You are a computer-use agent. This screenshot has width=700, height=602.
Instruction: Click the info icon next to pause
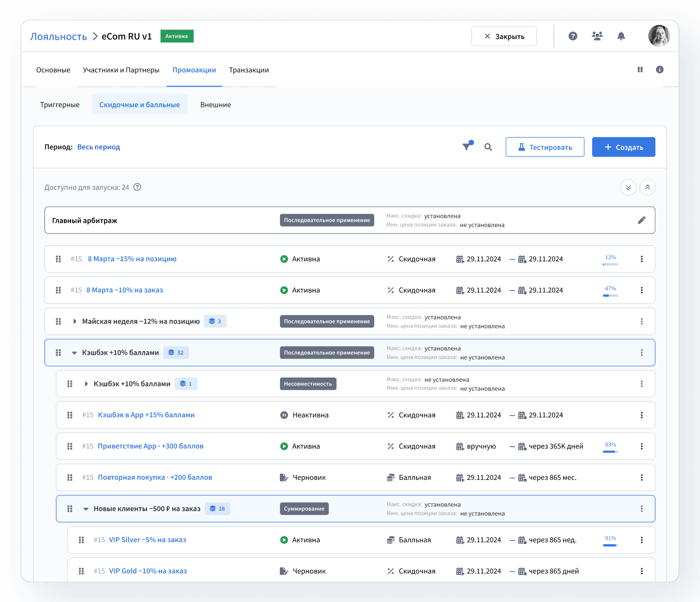[x=659, y=70]
